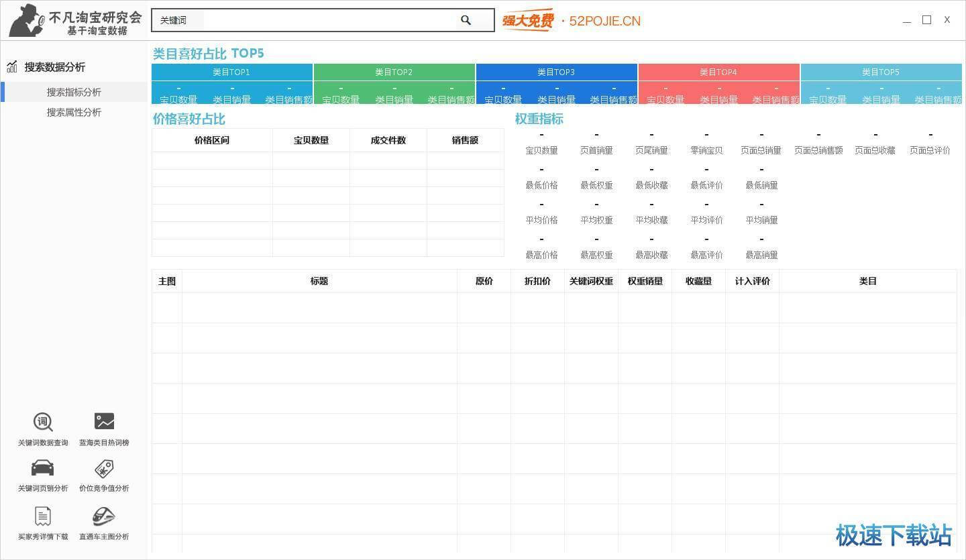Click the 权重销量 column header
This screenshot has width=966, height=560.
coord(645,281)
